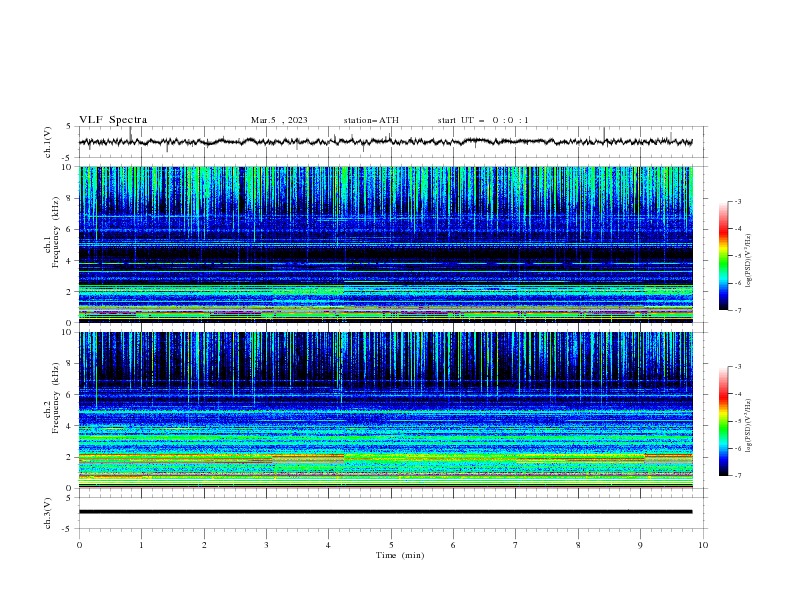The width and height of the screenshot is (792, 612).
Task: Click the "VLF Spectra" plot title
Action: tap(113, 120)
